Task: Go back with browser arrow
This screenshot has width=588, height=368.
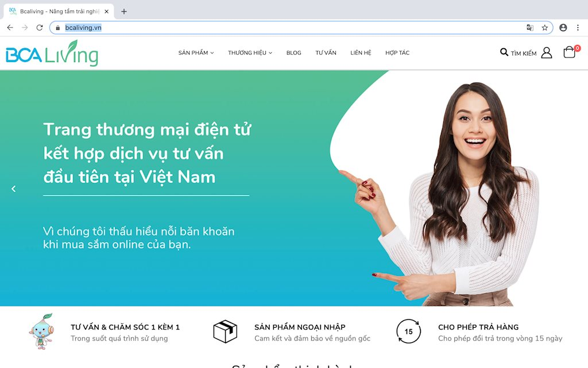Action: [x=10, y=28]
